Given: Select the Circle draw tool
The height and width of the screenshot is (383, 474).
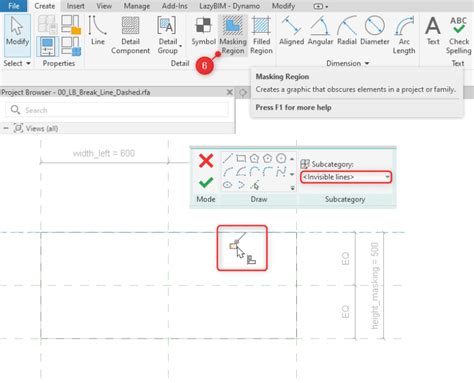Looking at the screenshot, I should pyautogui.click(x=281, y=158).
